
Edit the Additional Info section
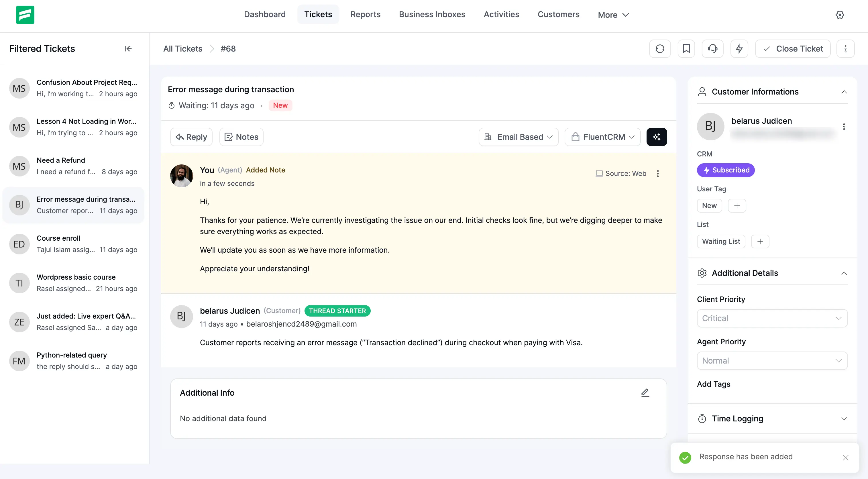[645, 392]
